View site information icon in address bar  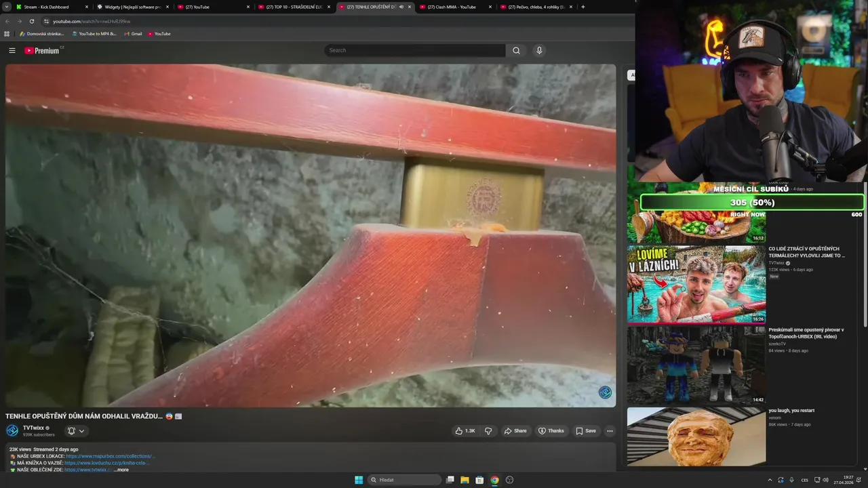46,21
